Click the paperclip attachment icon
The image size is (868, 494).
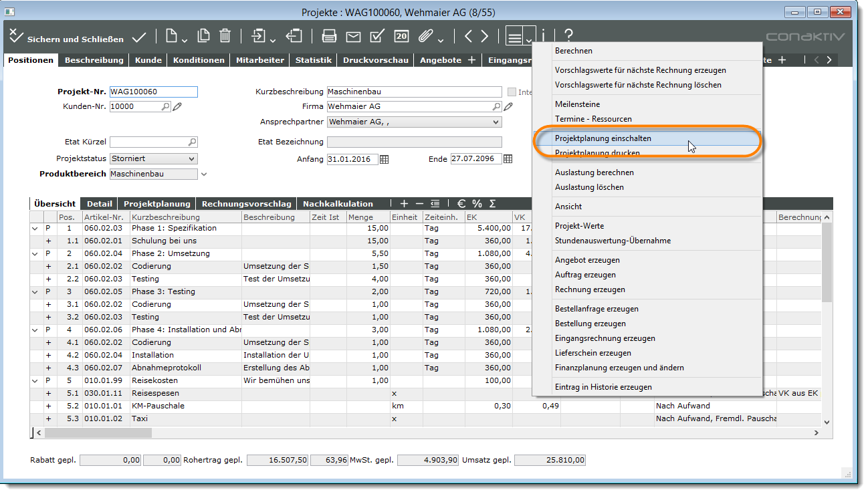pyautogui.click(x=424, y=37)
